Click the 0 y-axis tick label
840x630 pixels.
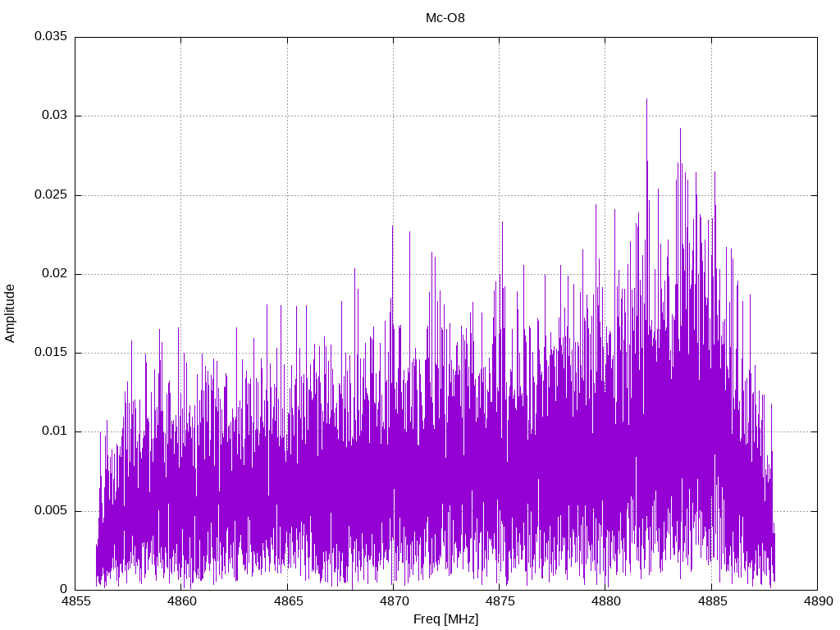coord(64,590)
